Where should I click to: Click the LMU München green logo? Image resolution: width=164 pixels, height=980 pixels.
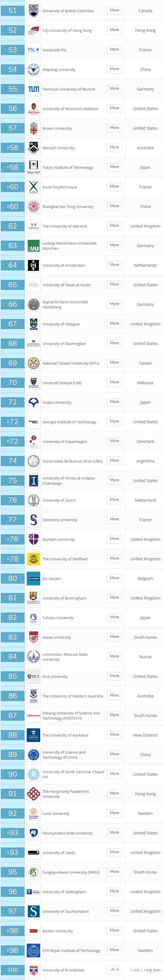click(x=34, y=246)
